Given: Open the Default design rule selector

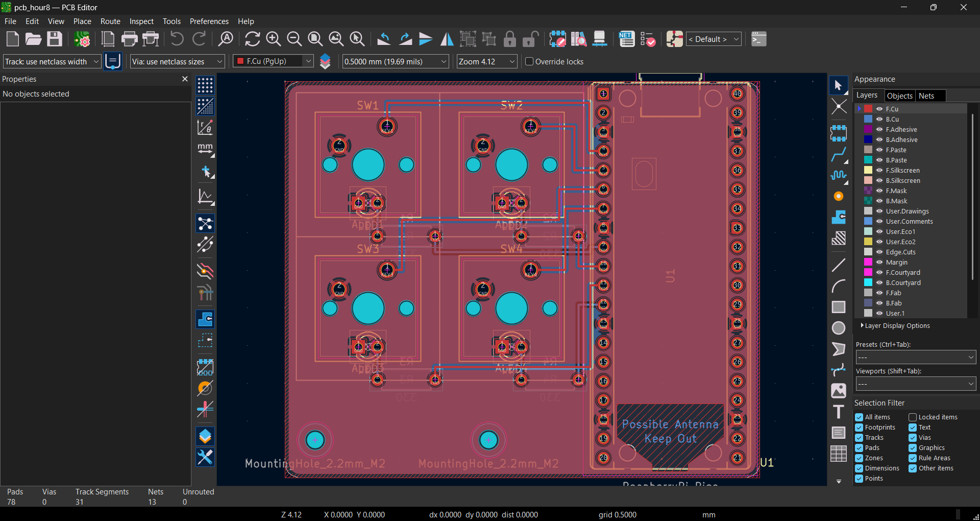Looking at the screenshot, I should 714,39.
